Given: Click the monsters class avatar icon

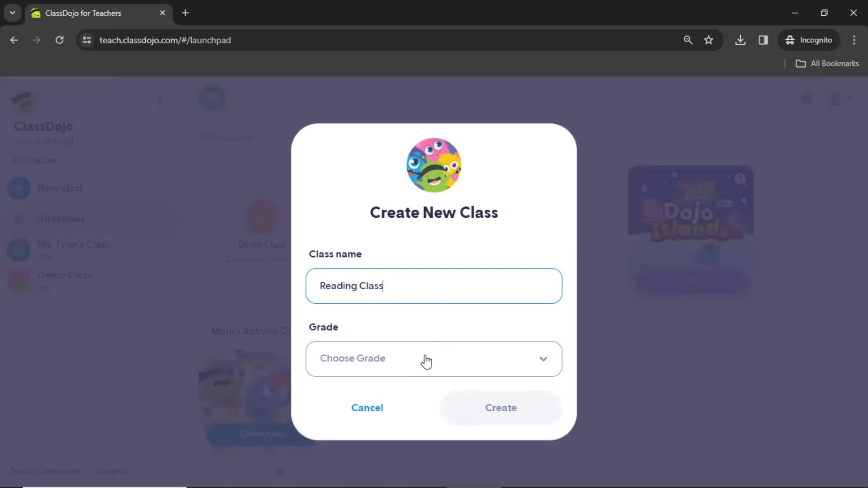Looking at the screenshot, I should point(434,165).
